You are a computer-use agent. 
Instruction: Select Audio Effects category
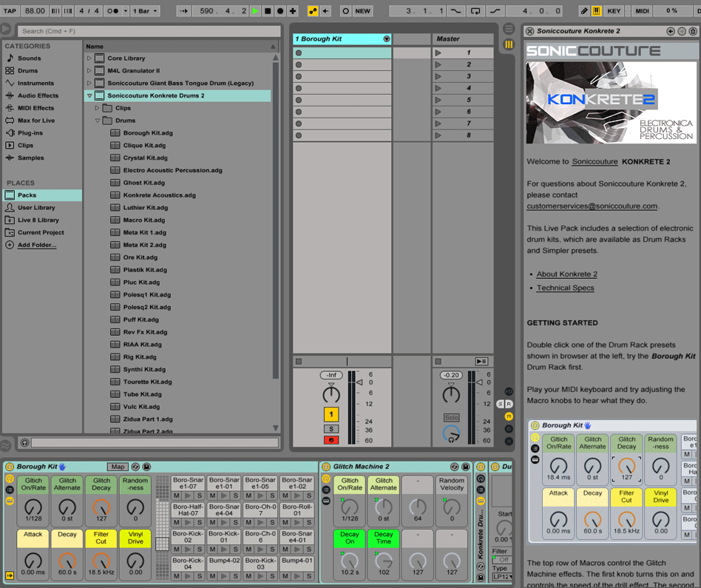[x=38, y=95]
